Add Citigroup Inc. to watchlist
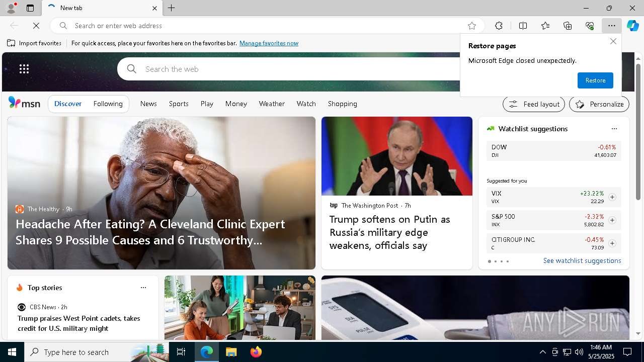 [x=612, y=243]
